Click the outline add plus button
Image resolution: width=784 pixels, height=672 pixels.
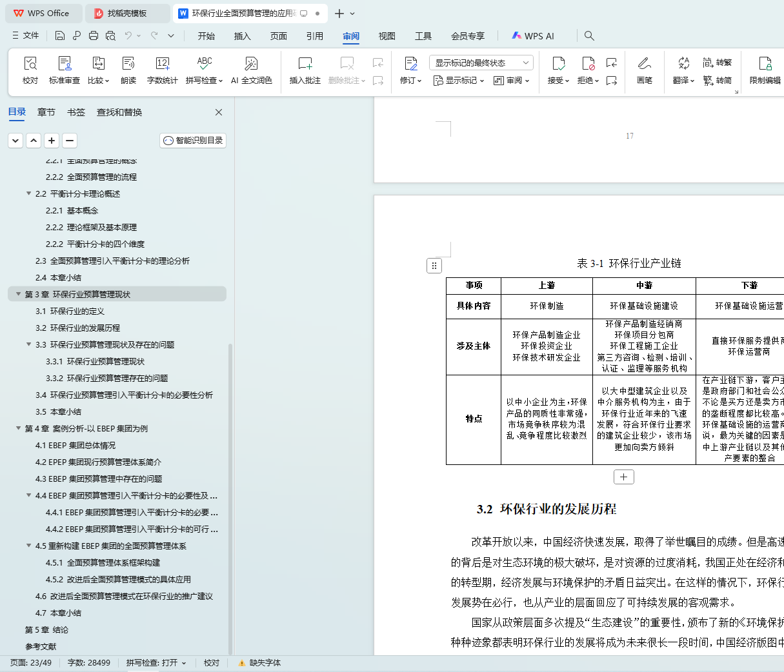pos(52,140)
